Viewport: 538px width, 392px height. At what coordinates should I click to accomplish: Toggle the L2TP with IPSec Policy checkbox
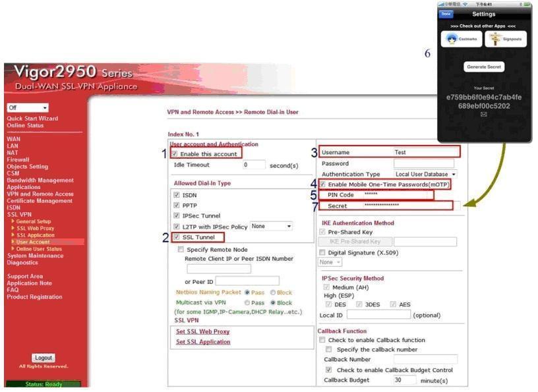tap(176, 227)
